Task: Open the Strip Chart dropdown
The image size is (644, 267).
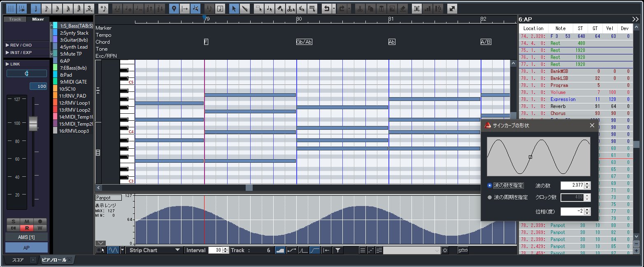Action: pyautogui.click(x=155, y=250)
